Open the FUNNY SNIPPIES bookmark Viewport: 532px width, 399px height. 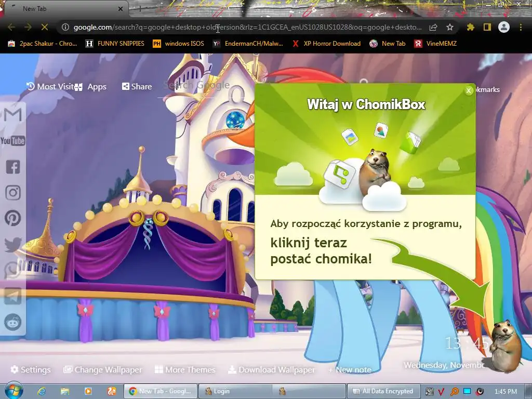[x=115, y=44]
